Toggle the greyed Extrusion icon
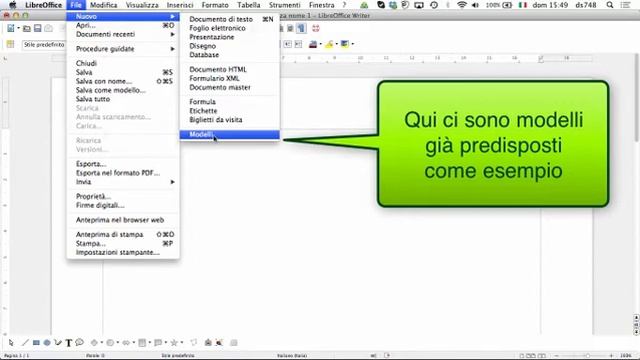The image size is (640, 360). [x=234, y=343]
